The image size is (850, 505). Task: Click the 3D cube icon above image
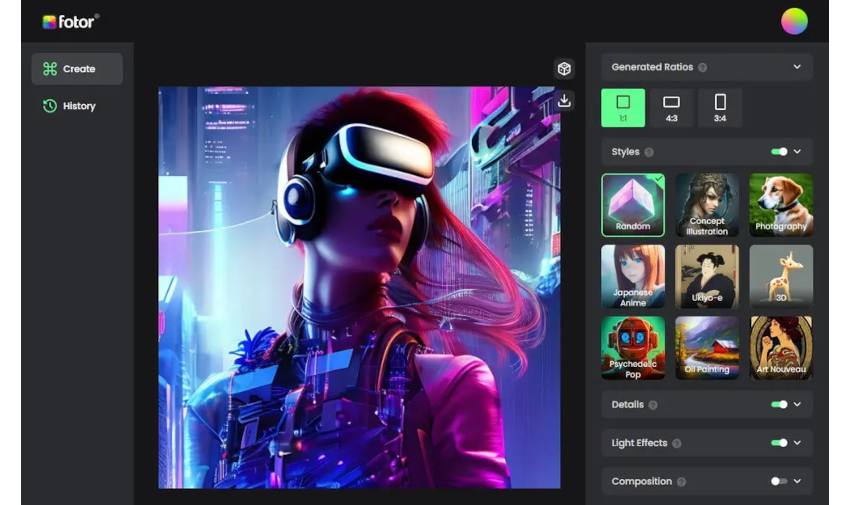point(564,69)
